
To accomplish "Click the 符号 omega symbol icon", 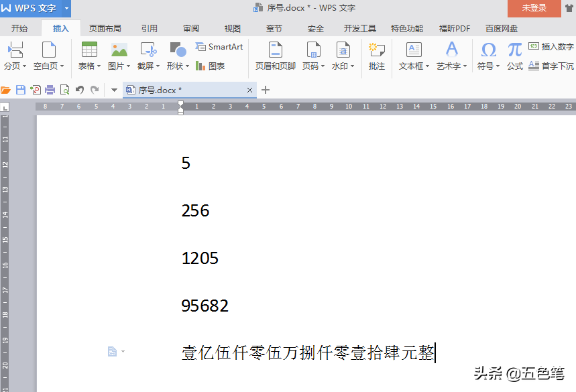I will (x=489, y=50).
